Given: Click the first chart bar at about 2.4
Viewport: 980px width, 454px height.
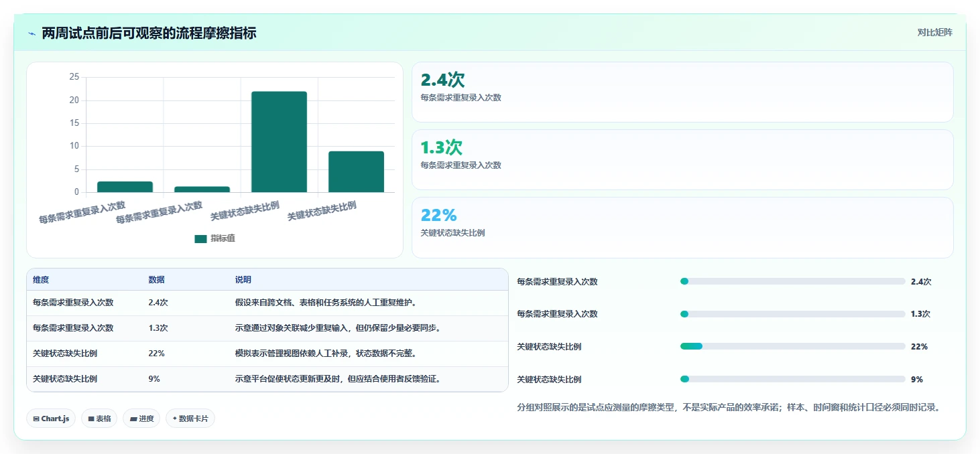Looking at the screenshot, I should (125, 187).
